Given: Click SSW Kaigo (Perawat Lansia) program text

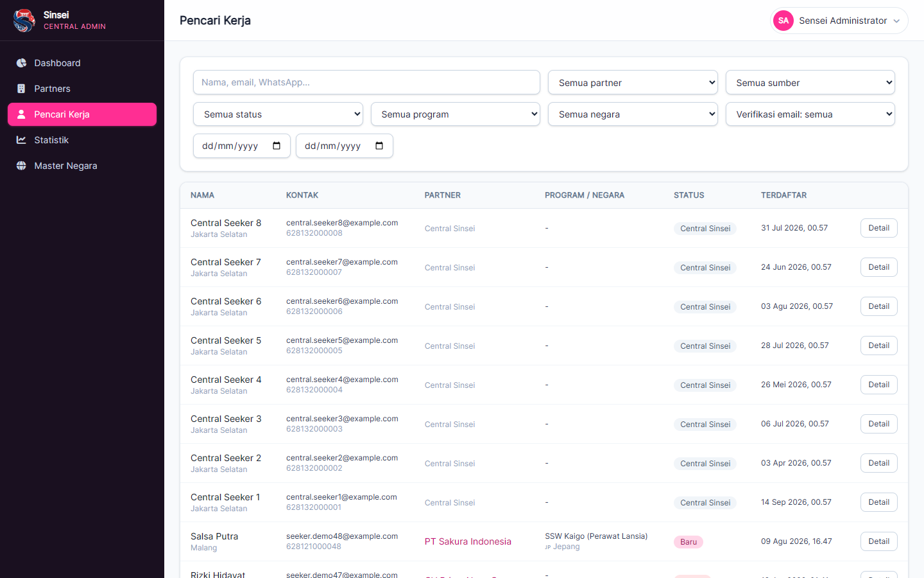Looking at the screenshot, I should (596, 536).
